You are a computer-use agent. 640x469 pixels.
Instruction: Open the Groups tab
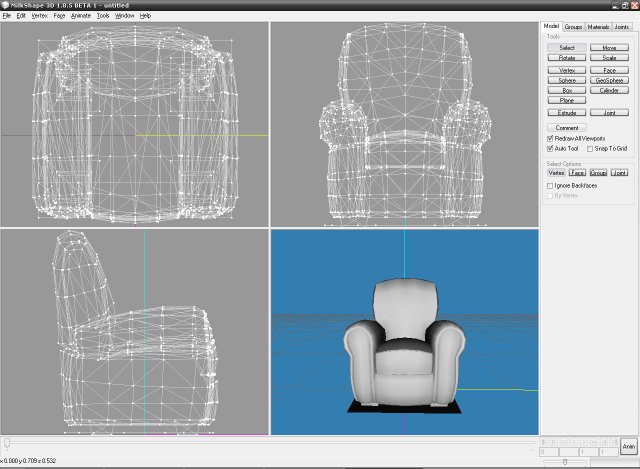coord(573,27)
